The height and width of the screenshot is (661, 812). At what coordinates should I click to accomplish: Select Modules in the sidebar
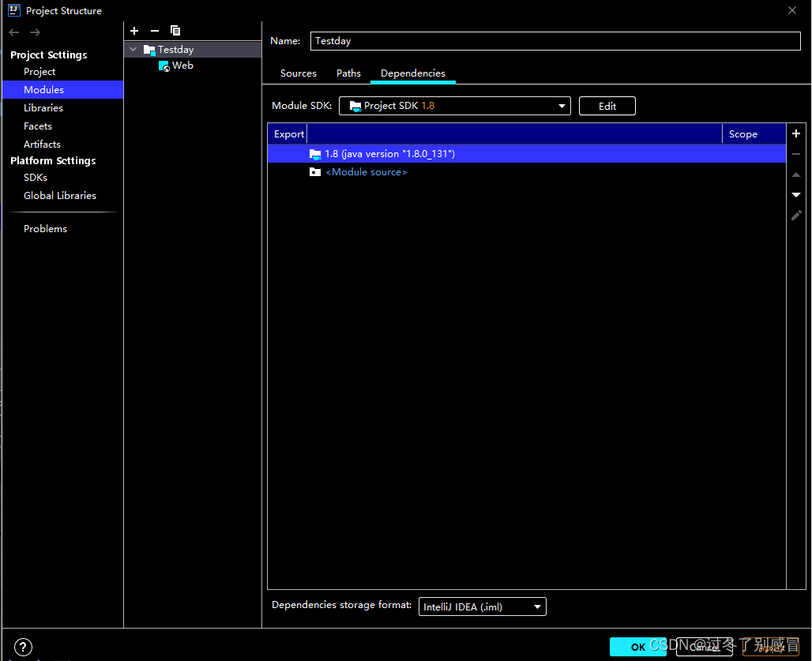point(62,89)
